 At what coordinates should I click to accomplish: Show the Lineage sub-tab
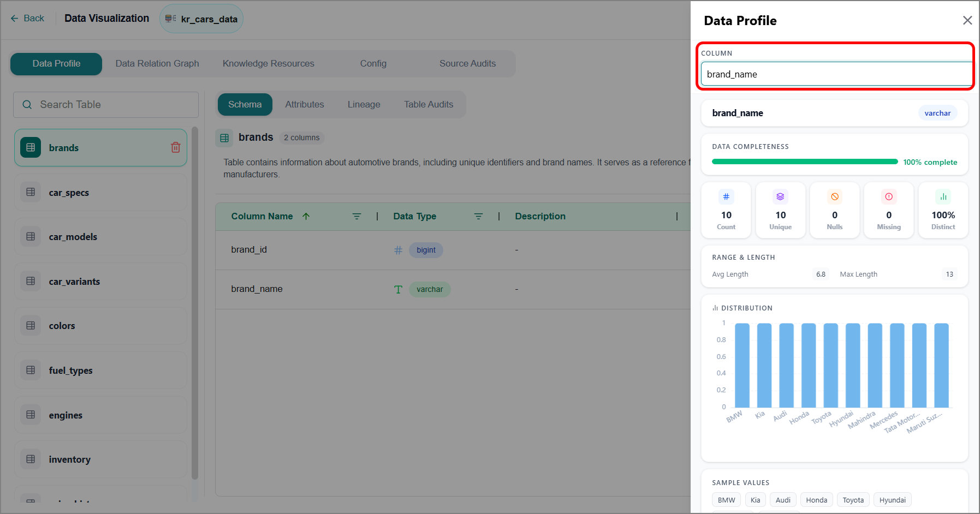tap(364, 105)
